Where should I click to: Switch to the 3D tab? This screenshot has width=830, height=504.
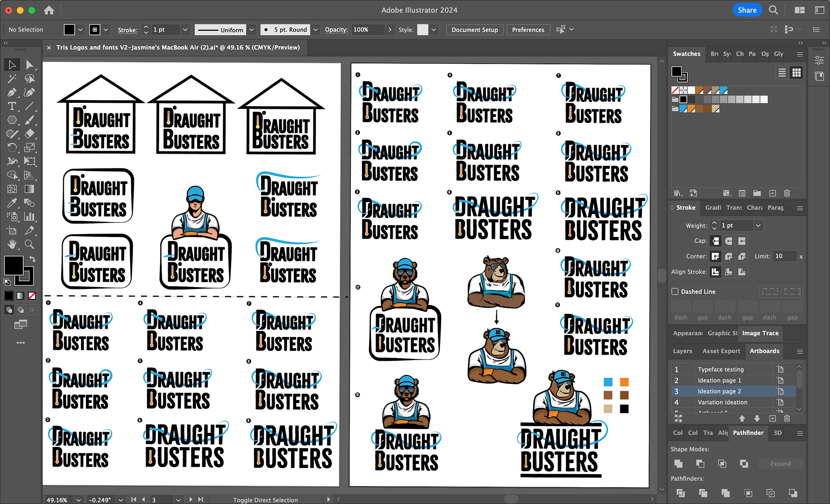pyautogui.click(x=777, y=433)
